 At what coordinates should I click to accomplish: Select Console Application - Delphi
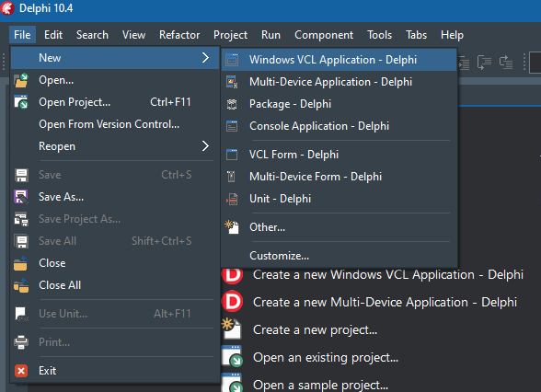click(x=340, y=126)
